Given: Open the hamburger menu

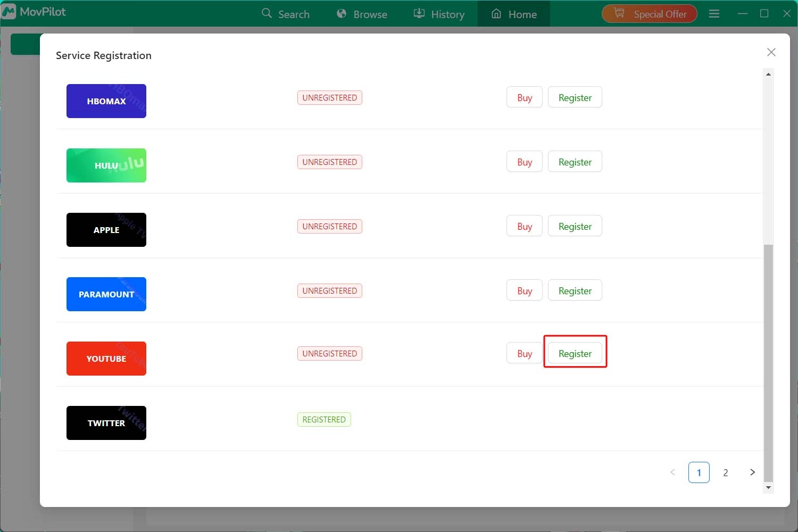Looking at the screenshot, I should pos(714,13).
